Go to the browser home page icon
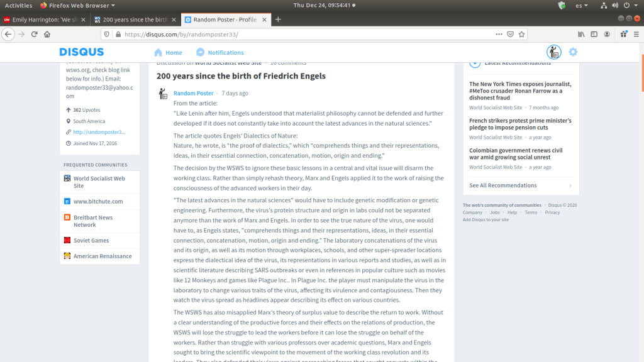Viewport: 644px width, 362px height. click(47, 34)
